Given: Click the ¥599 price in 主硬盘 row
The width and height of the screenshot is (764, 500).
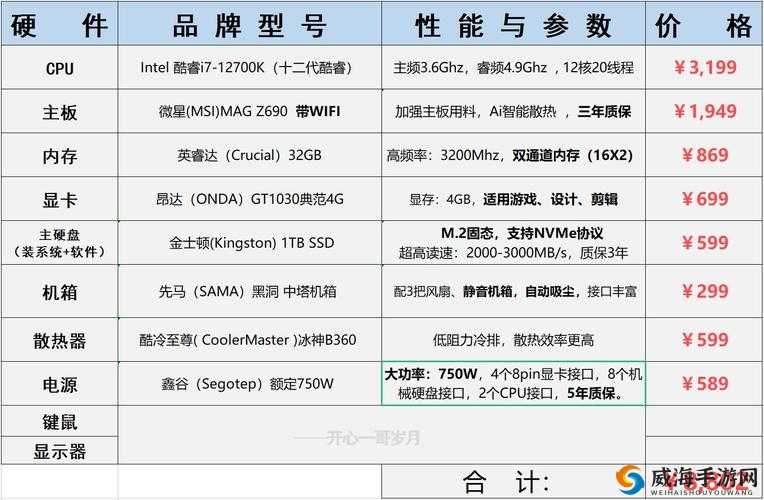Looking at the screenshot, I should click(704, 243).
